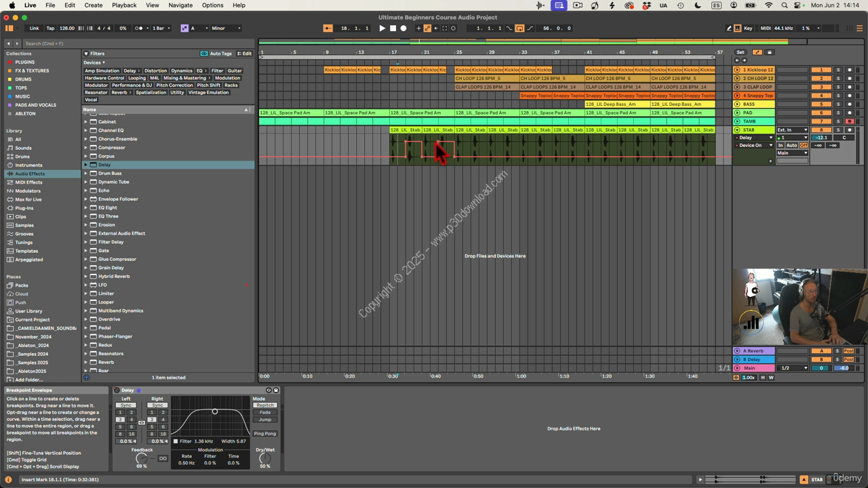Link left and right delay channels
The width and height of the screenshot is (868, 488).
tap(142, 423)
